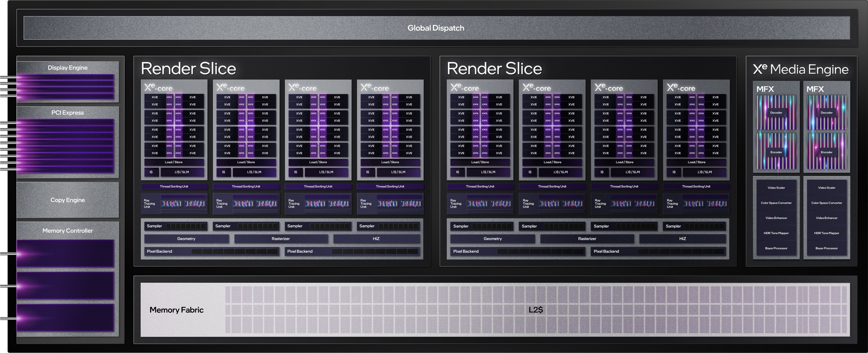Select the Color Space Converter block

(776, 202)
